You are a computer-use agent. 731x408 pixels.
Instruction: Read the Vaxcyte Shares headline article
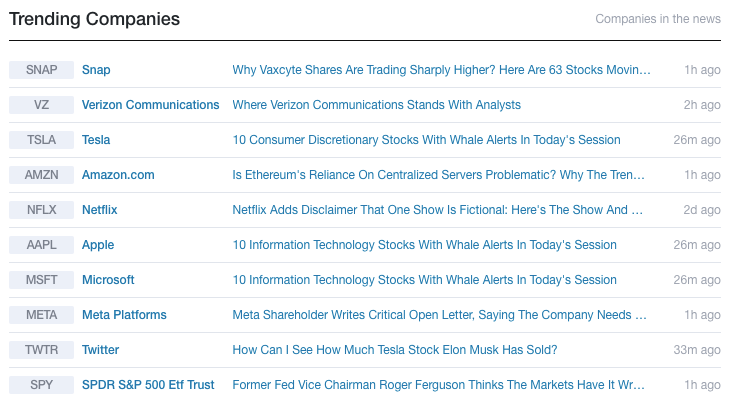coord(441,70)
